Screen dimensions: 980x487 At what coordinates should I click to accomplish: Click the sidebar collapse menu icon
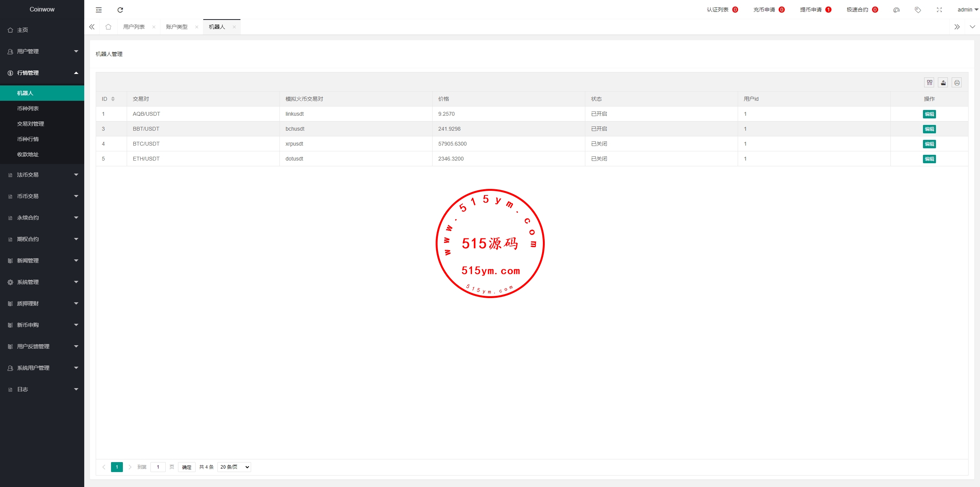pos(99,10)
